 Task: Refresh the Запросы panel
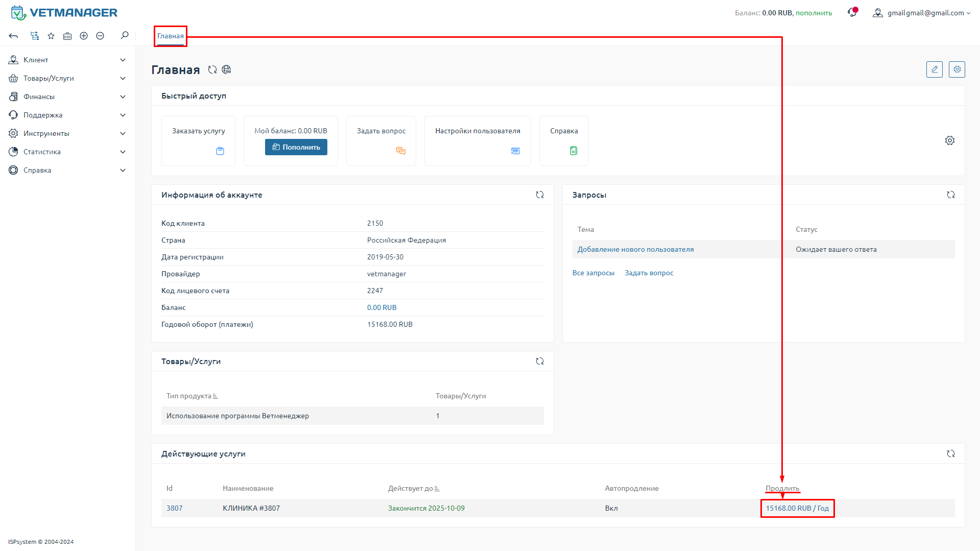click(x=950, y=195)
